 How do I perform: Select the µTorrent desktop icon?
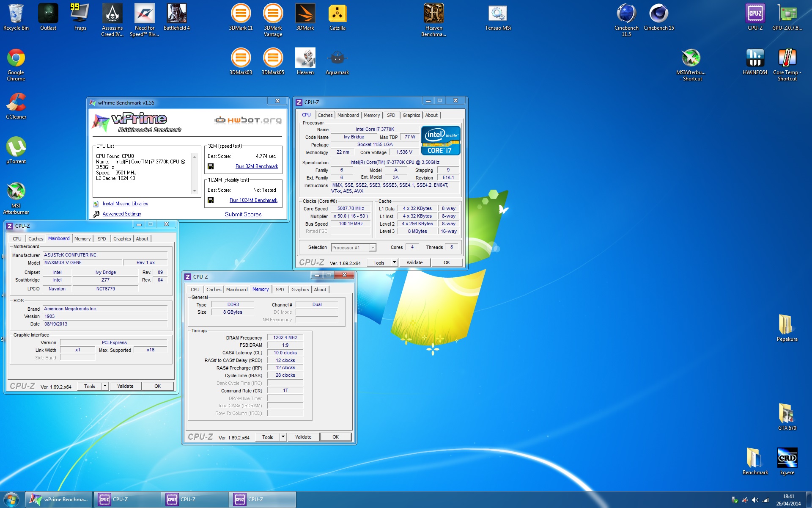click(x=16, y=151)
